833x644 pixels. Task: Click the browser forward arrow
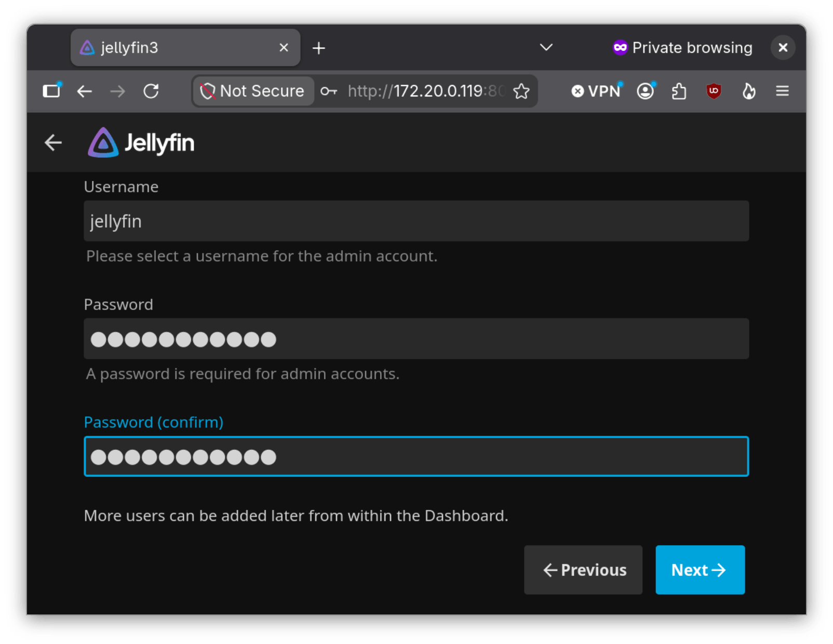coord(118,91)
